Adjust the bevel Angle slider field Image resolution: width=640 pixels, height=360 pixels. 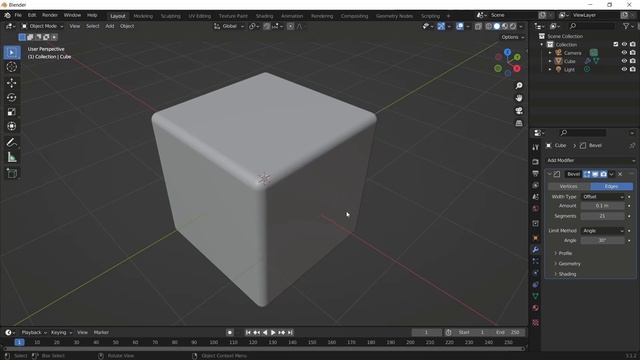(602, 240)
